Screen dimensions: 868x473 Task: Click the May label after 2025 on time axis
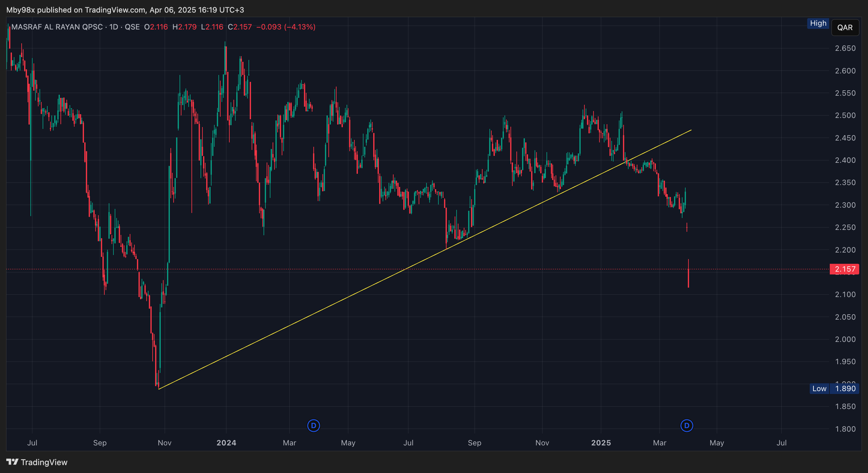(x=717, y=443)
